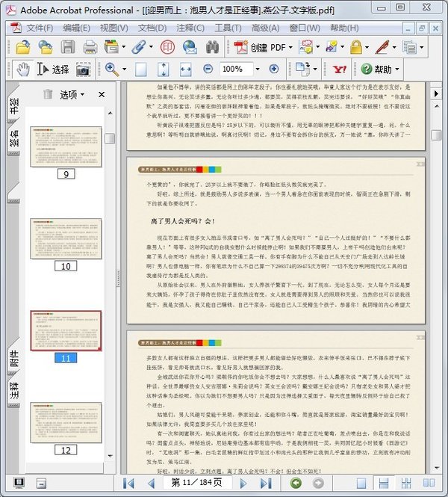This screenshot has height=497, width=448.
Task: Switch to the 书签 side tab
Action: tap(13, 105)
